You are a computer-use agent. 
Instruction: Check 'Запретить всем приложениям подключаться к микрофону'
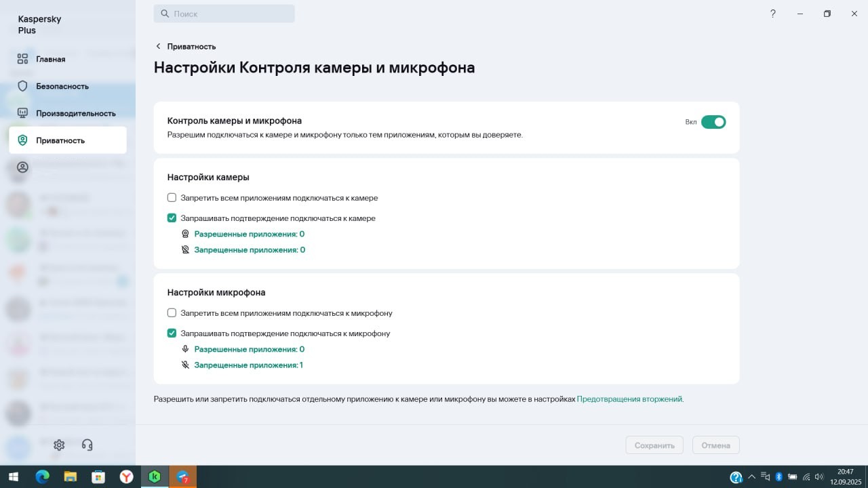point(172,313)
